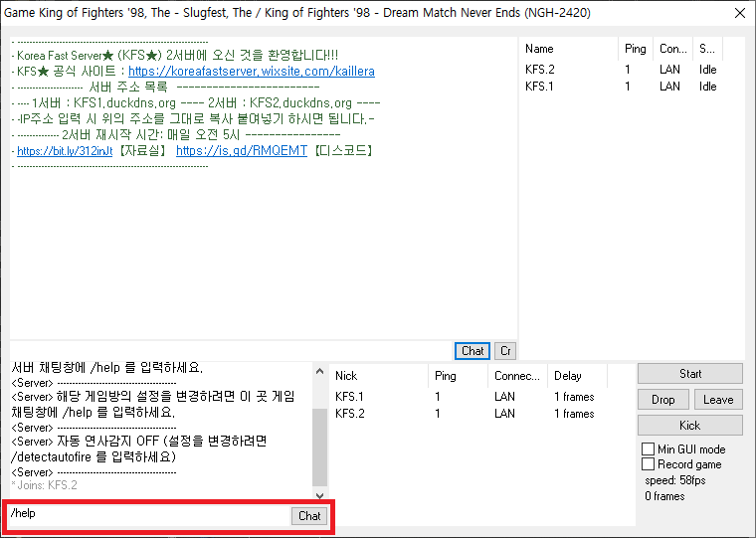This screenshot has height=538, width=756.
Task: Click Idle status for KFS.1
Action: (x=708, y=87)
